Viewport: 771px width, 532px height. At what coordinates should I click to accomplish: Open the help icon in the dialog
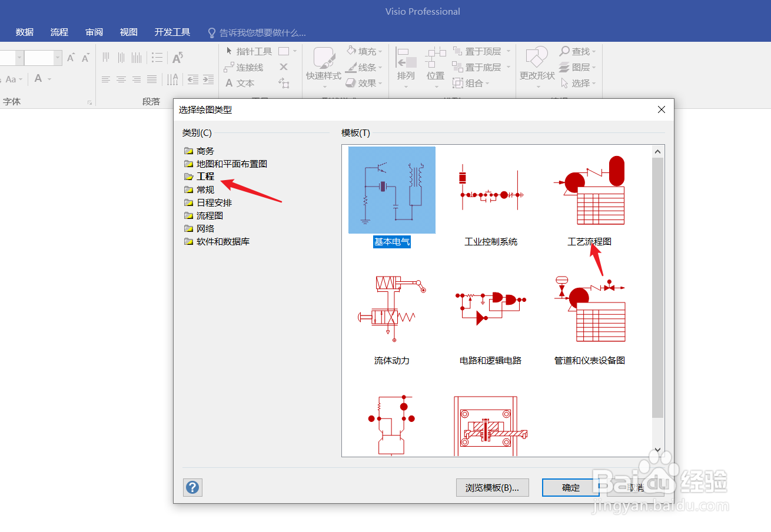click(x=192, y=487)
